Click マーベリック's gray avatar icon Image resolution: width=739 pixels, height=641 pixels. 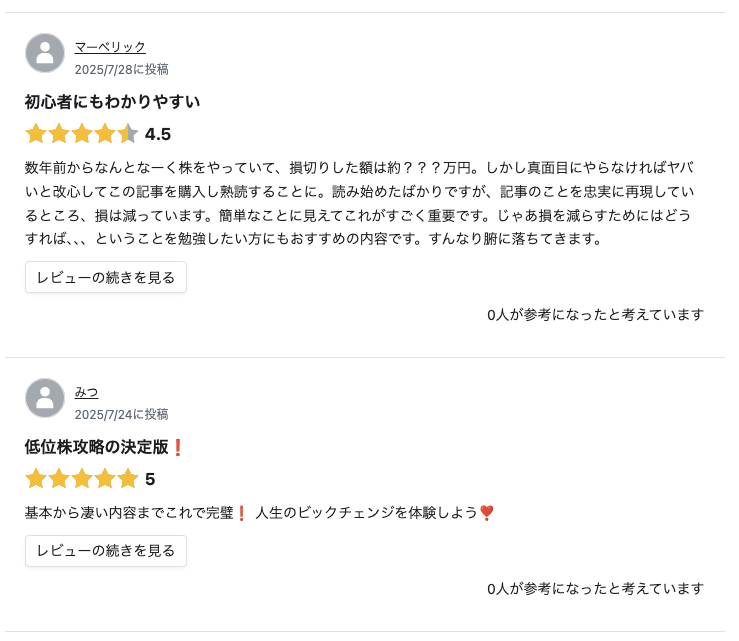pyautogui.click(x=45, y=53)
